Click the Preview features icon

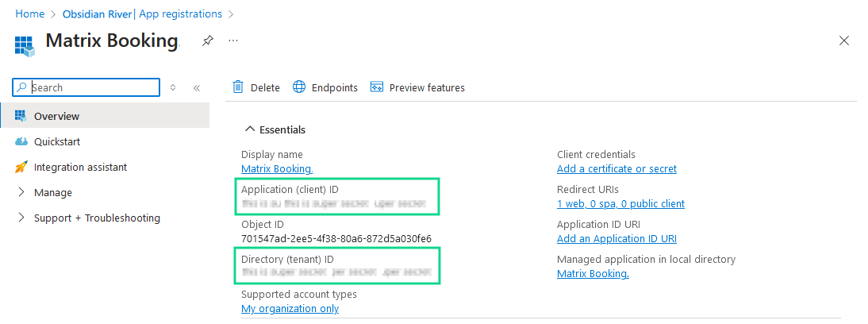377,87
